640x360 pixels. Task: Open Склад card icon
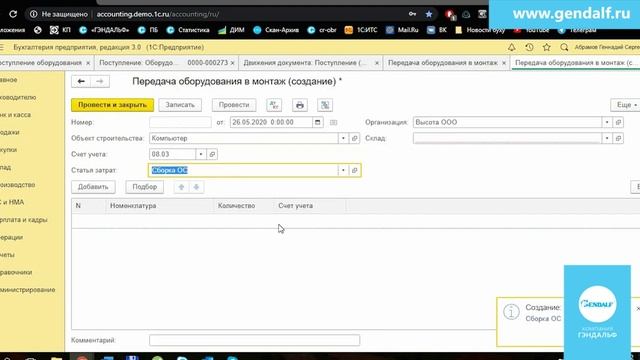tap(618, 138)
